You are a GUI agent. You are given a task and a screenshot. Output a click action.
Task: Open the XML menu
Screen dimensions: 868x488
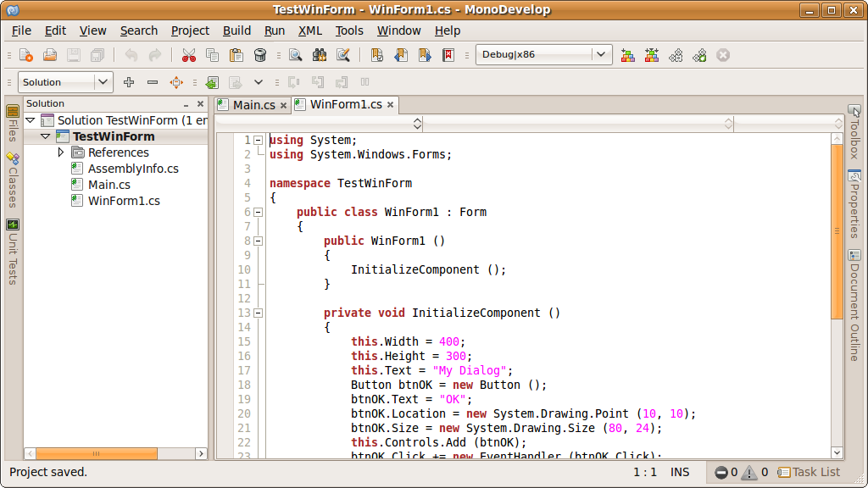310,30
